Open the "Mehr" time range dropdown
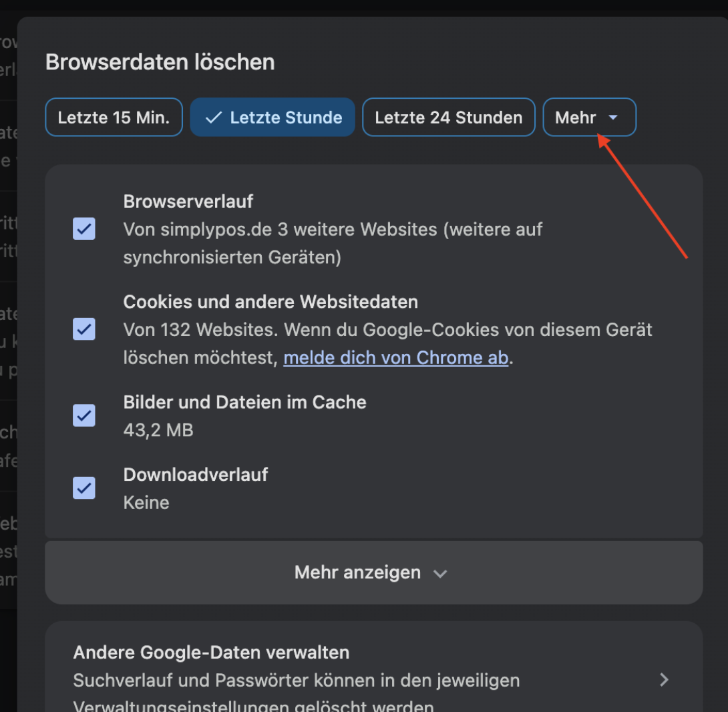Screen dimensions: 728x712 [x=588, y=118]
